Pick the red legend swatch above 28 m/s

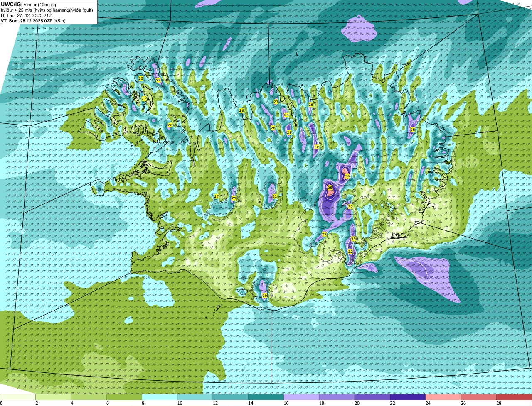point(514,397)
